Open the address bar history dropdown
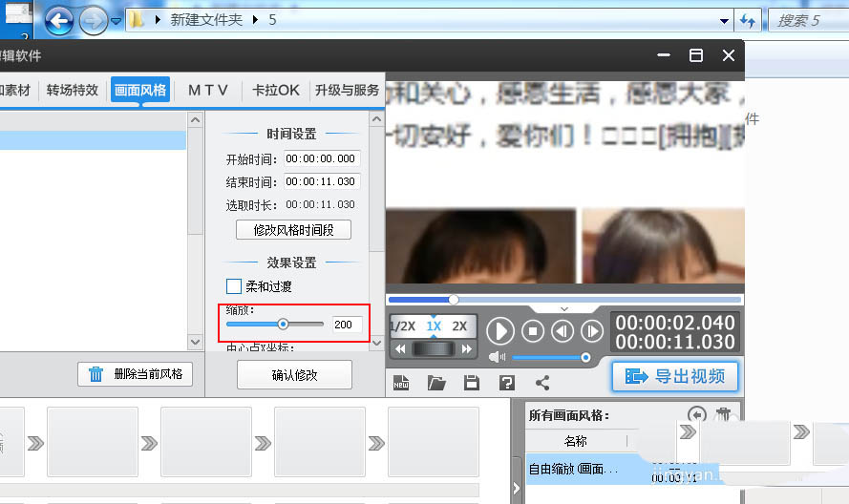 [724, 21]
